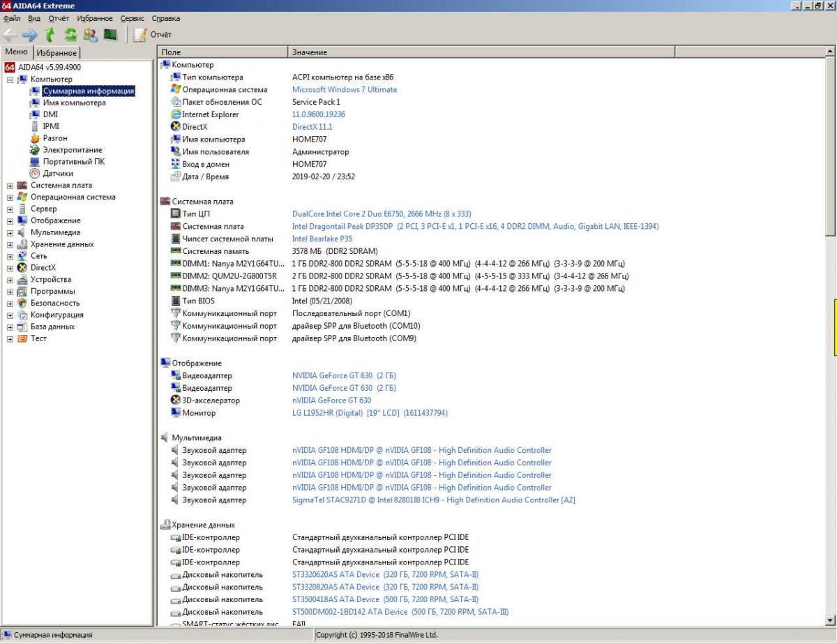The image size is (837, 644).
Task: Open the users icon in toolbar
Action: (90, 34)
